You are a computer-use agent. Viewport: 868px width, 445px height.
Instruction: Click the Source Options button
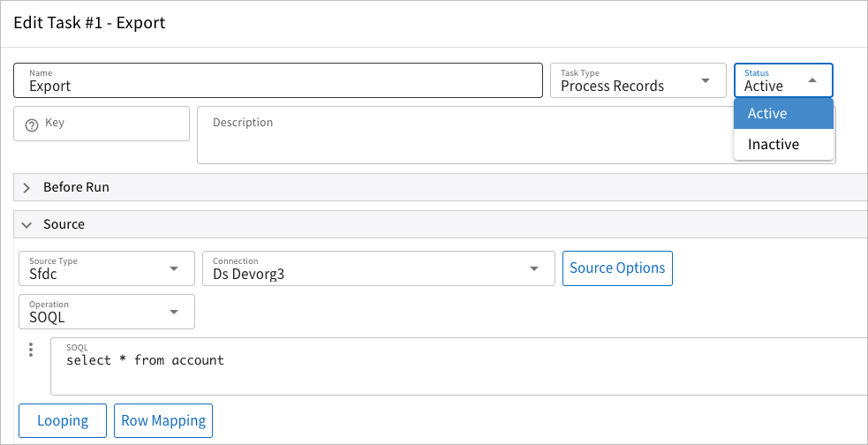coord(617,268)
